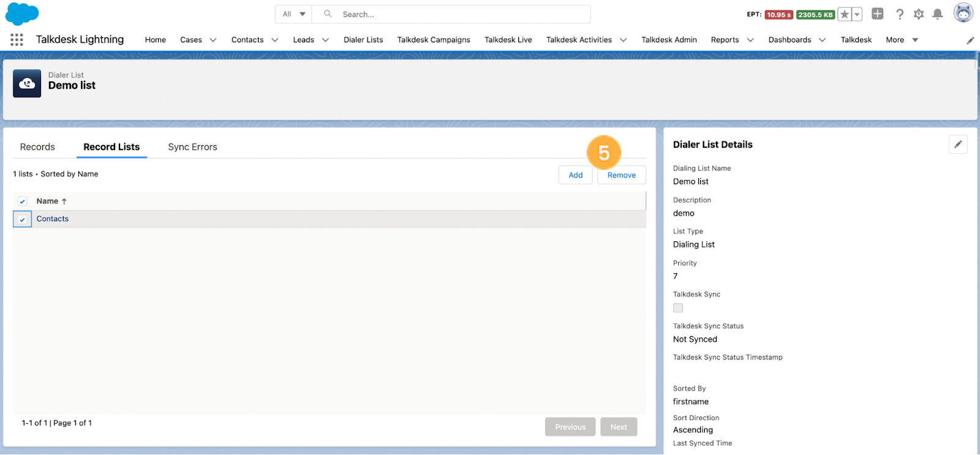This screenshot has width=980, height=455.
Task: Go to the Home tab
Action: click(x=156, y=40)
